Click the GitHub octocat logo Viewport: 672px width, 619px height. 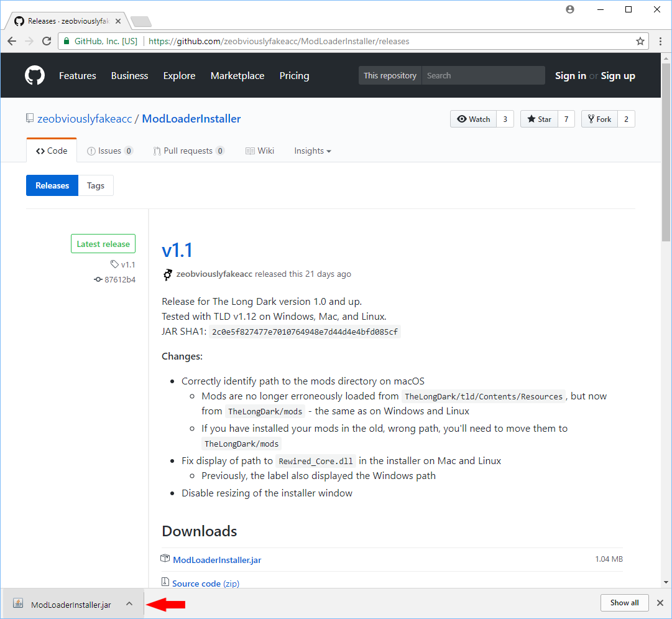35,75
